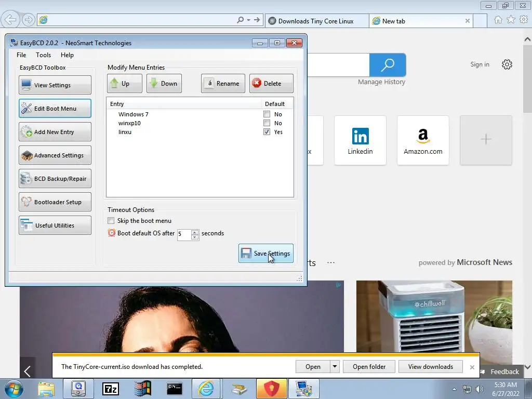Open BCD Backup/Repair section
This screenshot has width=532, height=399.
(55, 179)
